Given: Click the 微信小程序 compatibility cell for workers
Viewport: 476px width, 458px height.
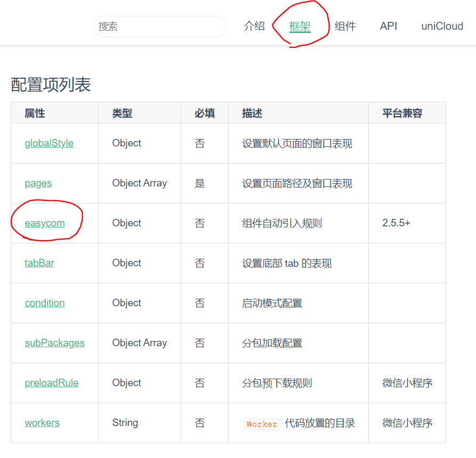Looking at the screenshot, I should click(407, 422).
